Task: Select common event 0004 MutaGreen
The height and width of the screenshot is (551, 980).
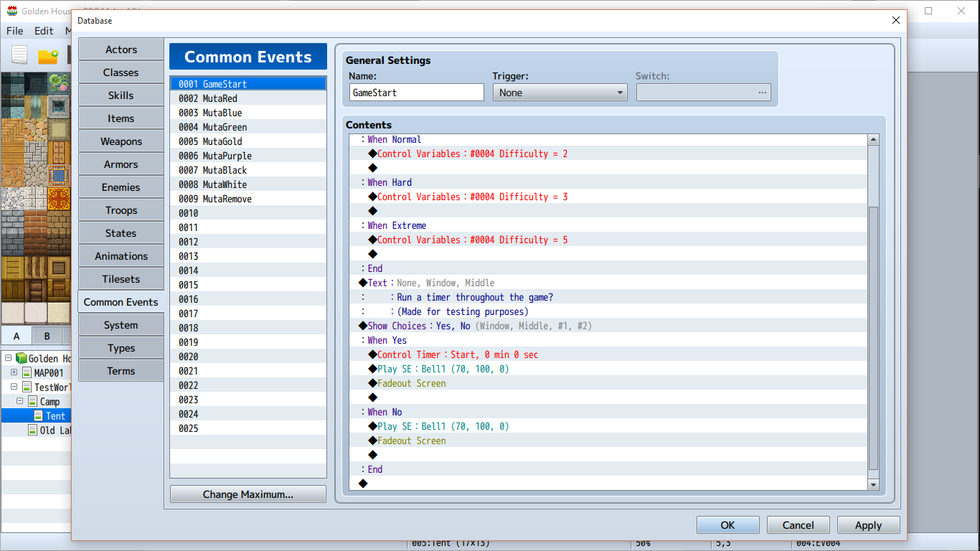Action: click(x=248, y=127)
